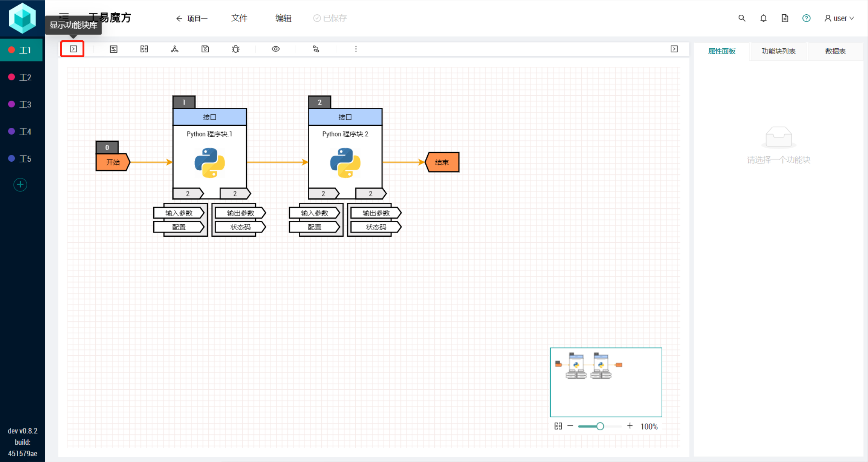Click the fit canvas icon beside zoom slider
868x462 pixels.
pyautogui.click(x=558, y=426)
